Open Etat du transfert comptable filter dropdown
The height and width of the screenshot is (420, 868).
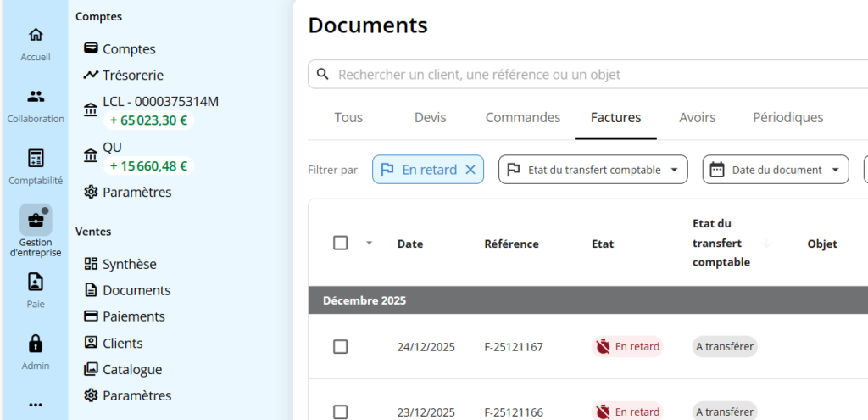coord(593,170)
